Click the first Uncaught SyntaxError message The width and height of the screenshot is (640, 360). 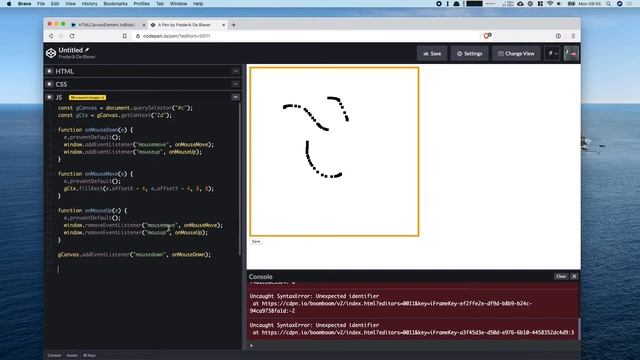413,303
